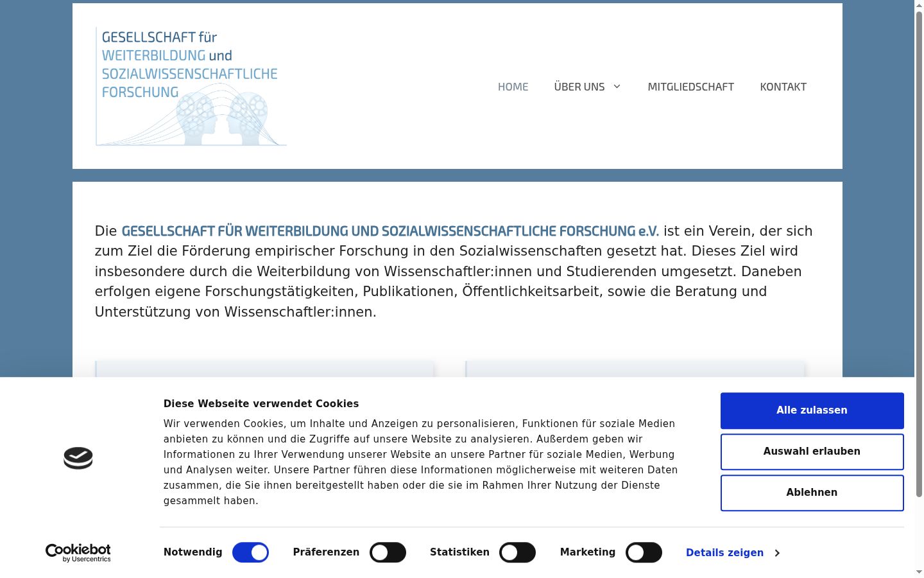Click the scrollbar up arrow
The width and height of the screenshot is (924, 578).
[919, 5]
